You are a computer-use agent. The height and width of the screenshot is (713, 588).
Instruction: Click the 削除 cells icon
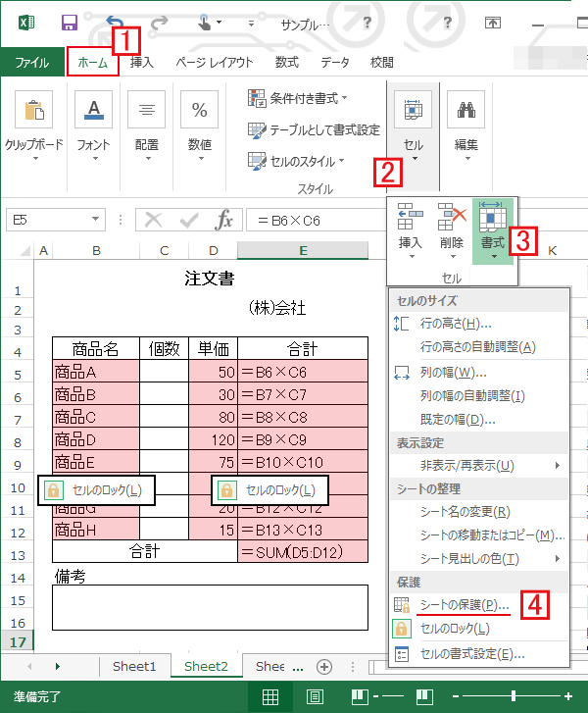click(x=452, y=231)
